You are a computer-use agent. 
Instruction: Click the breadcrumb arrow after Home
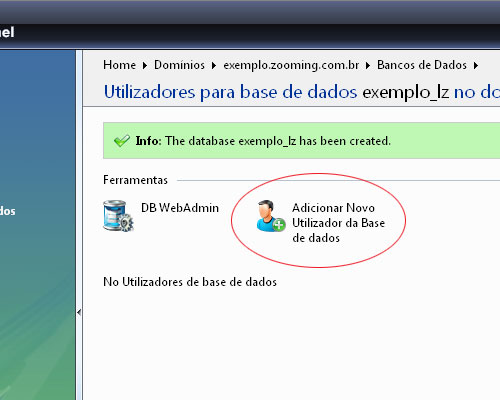pyautogui.click(x=145, y=65)
